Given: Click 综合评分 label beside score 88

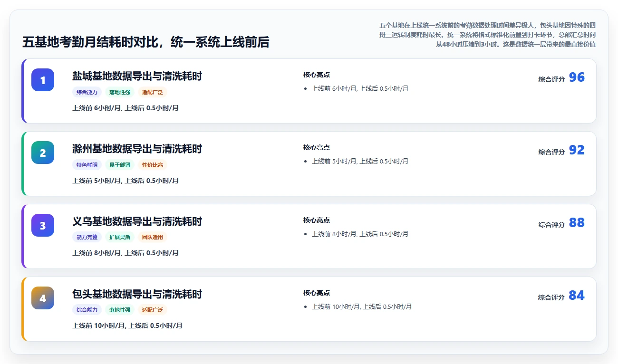Looking at the screenshot, I should coord(551,225).
